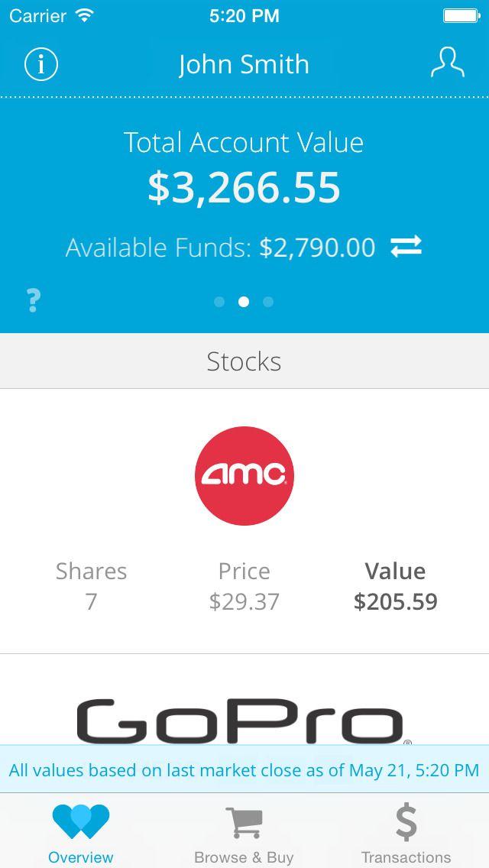Click the question mark help icon
Screen dimensions: 489x868
pyautogui.click(x=33, y=300)
